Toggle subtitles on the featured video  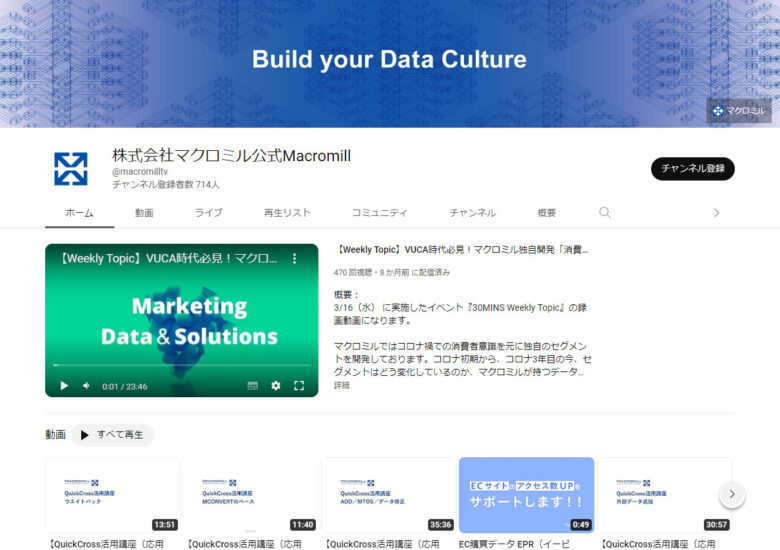point(253,386)
